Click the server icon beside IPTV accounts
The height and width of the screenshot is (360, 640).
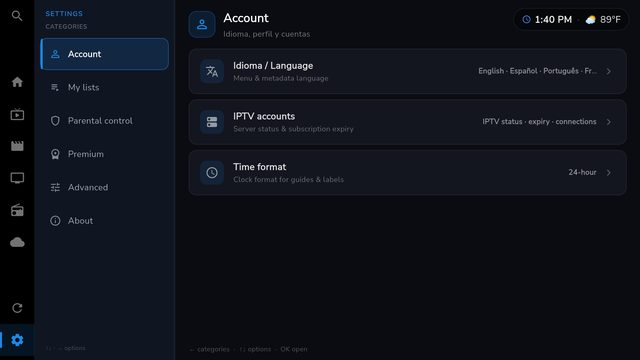point(212,122)
